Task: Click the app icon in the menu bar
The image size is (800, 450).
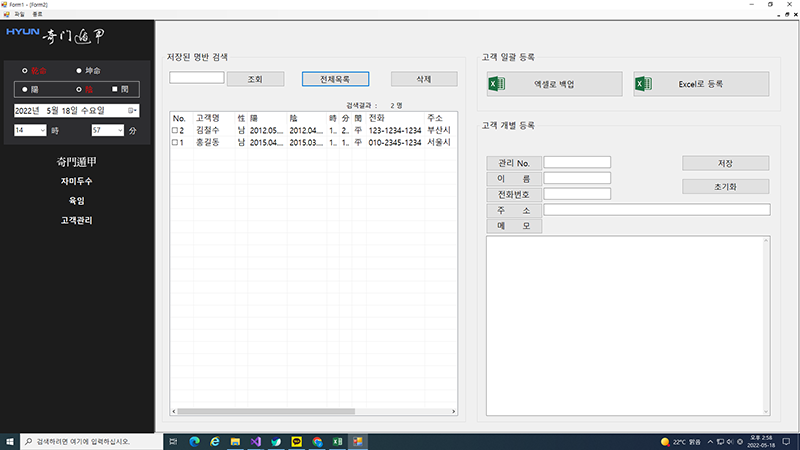Action: 6,14
